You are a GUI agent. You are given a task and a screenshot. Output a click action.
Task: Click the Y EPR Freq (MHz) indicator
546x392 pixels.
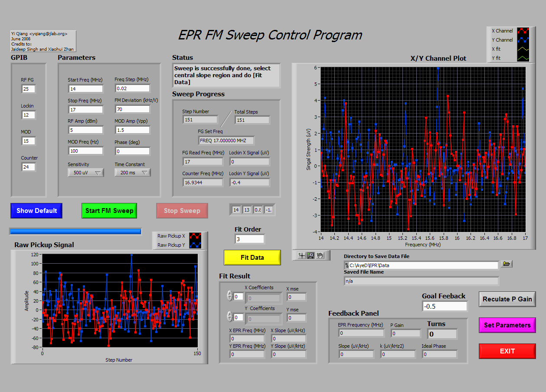[247, 354]
